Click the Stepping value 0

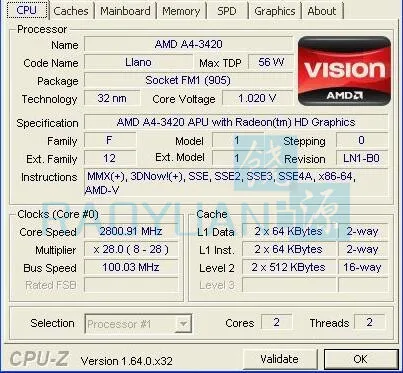(362, 140)
